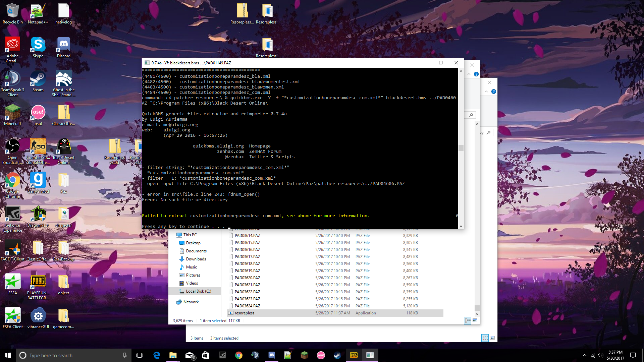Click Google Chrome in the taskbar
Image resolution: width=644 pixels, height=362 pixels.
pos(238,355)
